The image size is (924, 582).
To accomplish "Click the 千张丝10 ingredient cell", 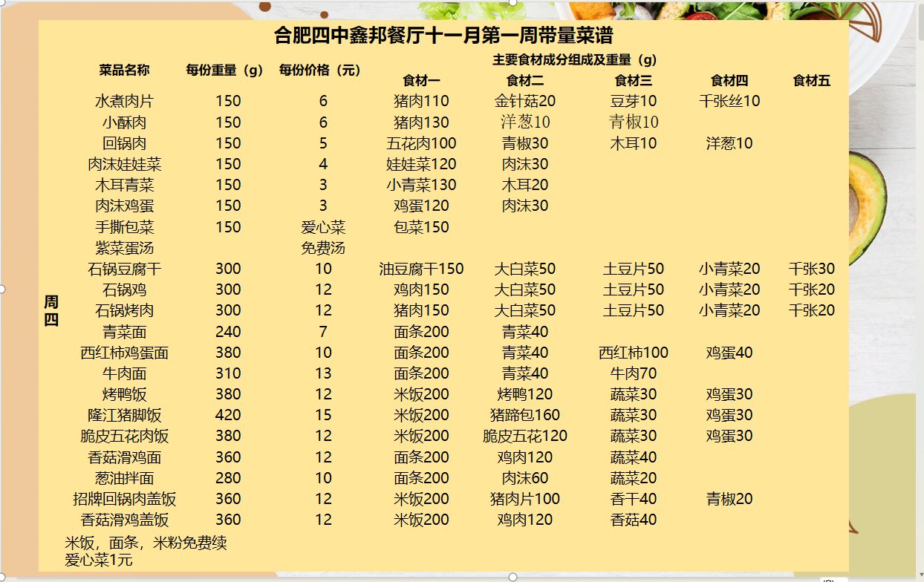I will point(729,101).
